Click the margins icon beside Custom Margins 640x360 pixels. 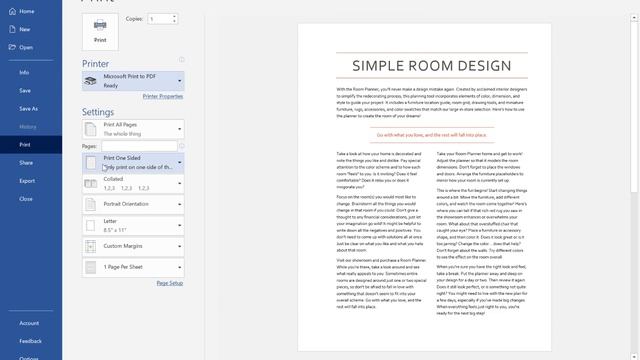(91, 246)
